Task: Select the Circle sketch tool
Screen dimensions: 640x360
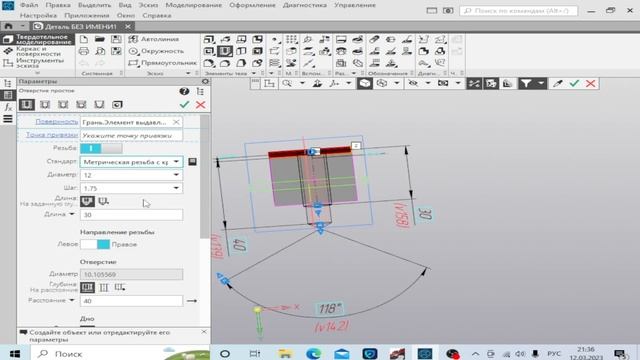Action: click(x=156, y=51)
